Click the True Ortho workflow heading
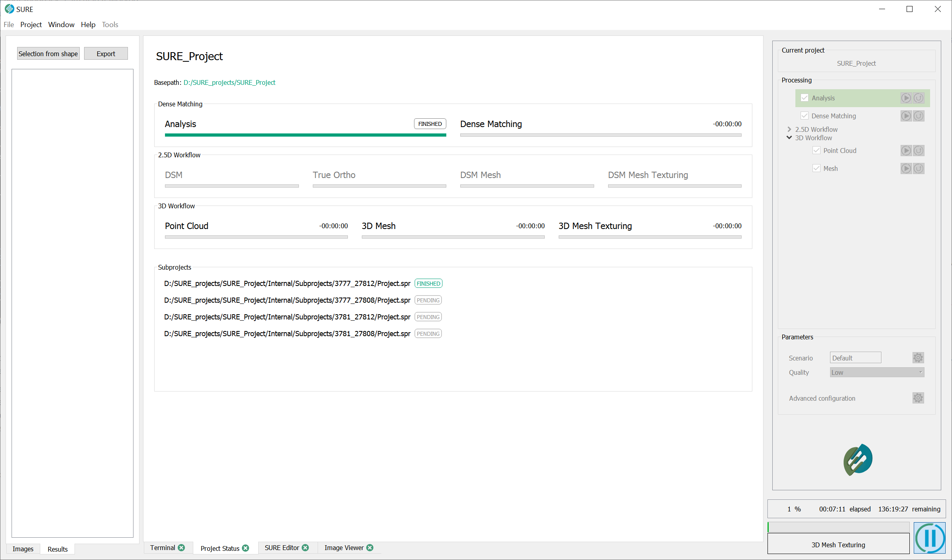Screen dimensions: 952x560 (334, 175)
